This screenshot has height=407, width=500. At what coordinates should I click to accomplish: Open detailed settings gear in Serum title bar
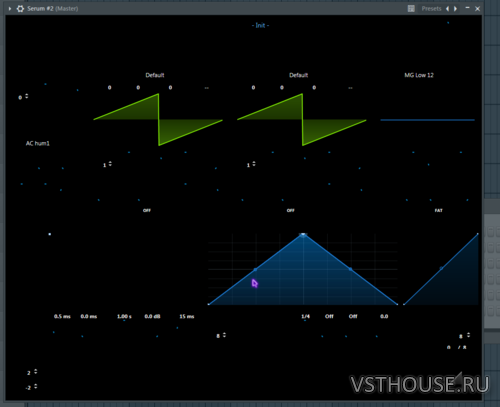click(x=20, y=9)
